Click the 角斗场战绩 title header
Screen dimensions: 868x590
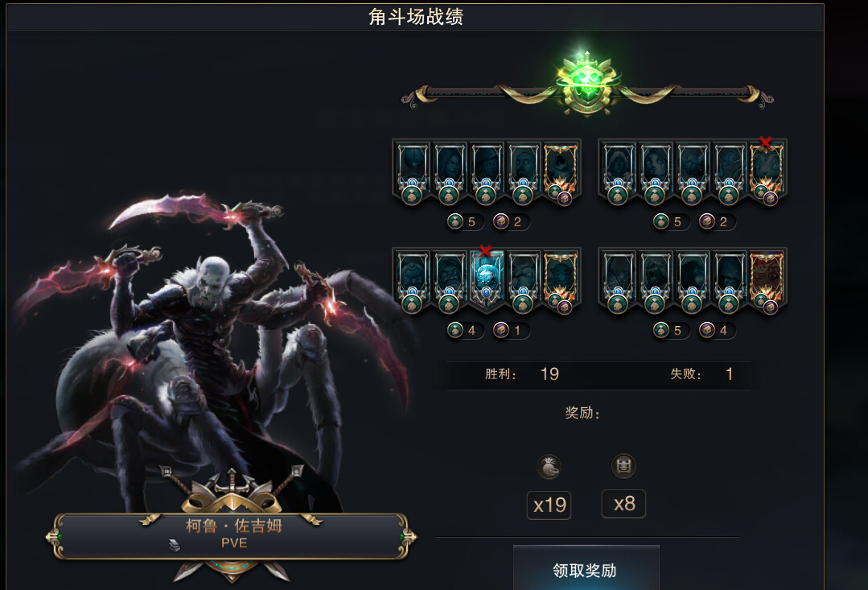point(416,17)
